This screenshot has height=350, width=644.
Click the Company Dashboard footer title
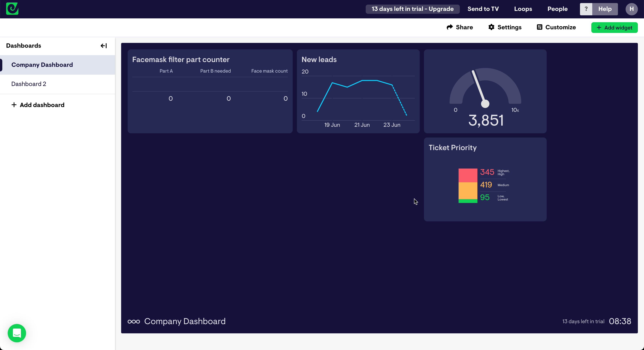pos(185,321)
